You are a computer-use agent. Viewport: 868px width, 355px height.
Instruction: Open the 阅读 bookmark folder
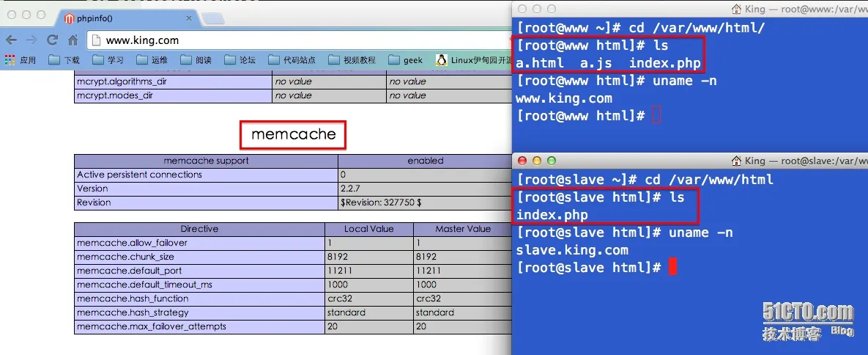(x=196, y=60)
